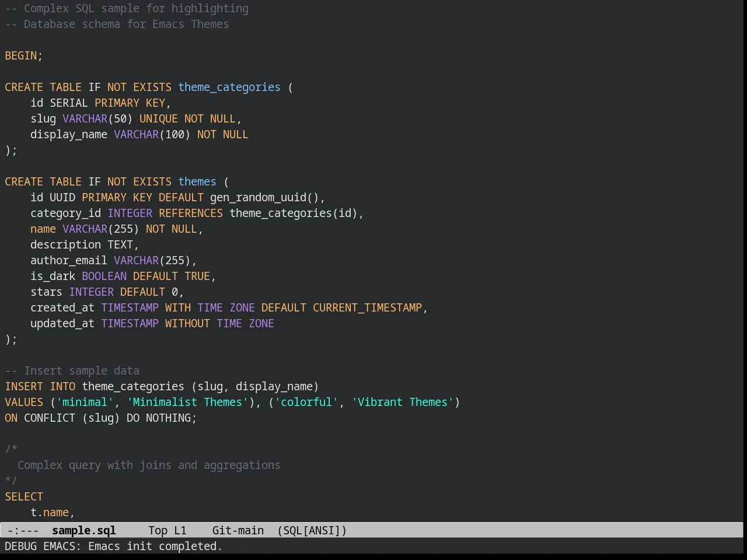Click author_email column name
This screenshot has width=747, height=560.
point(69,260)
